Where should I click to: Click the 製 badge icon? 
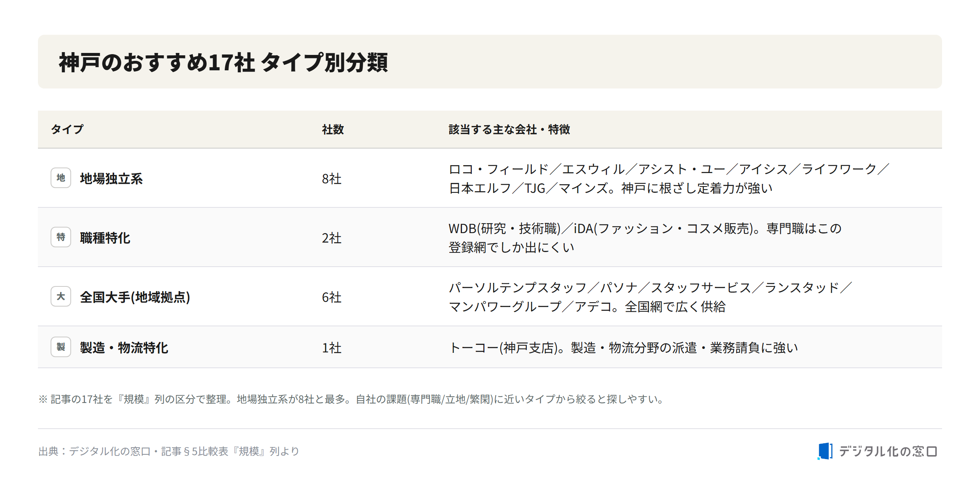coord(61,347)
